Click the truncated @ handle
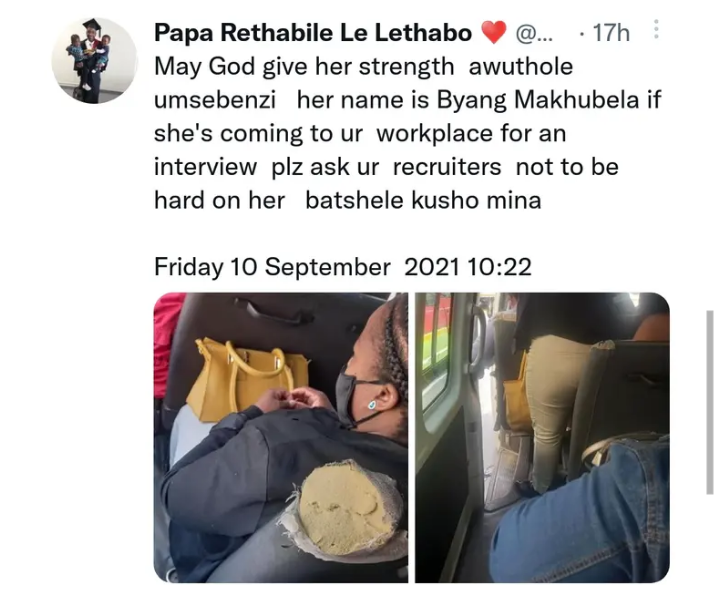 (x=534, y=33)
